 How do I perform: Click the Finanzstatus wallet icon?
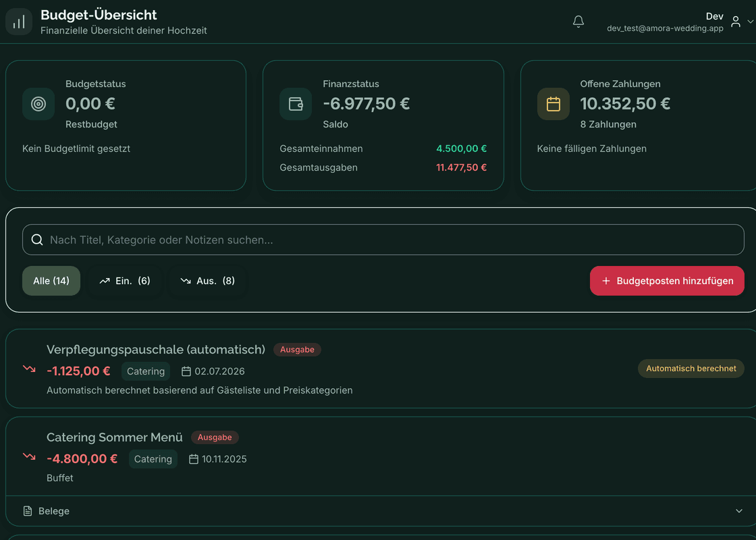[296, 104]
